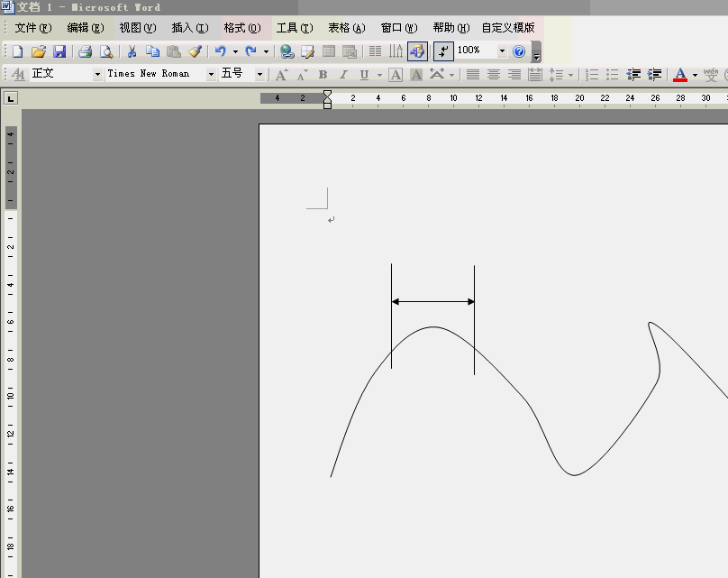Image resolution: width=728 pixels, height=578 pixels.
Task: Toggle Italic formatting
Action: [343, 75]
